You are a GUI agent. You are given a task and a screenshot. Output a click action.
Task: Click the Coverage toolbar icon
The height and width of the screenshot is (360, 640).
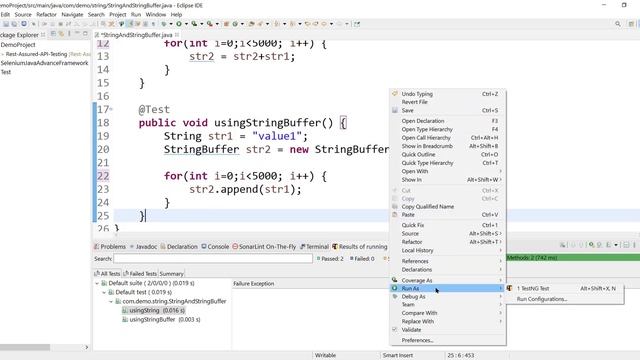click(x=194, y=24)
